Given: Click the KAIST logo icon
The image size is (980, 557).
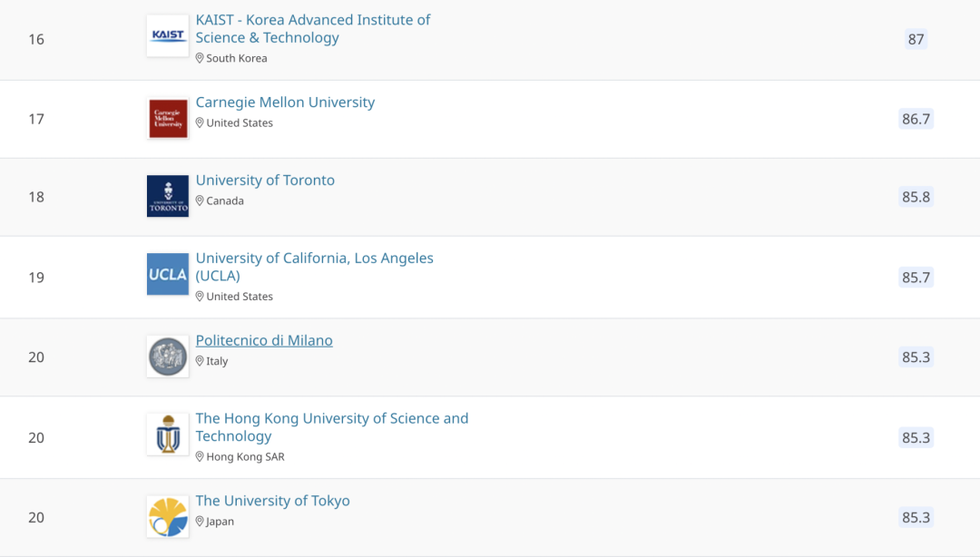Looking at the screenshot, I should pos(168,36).
